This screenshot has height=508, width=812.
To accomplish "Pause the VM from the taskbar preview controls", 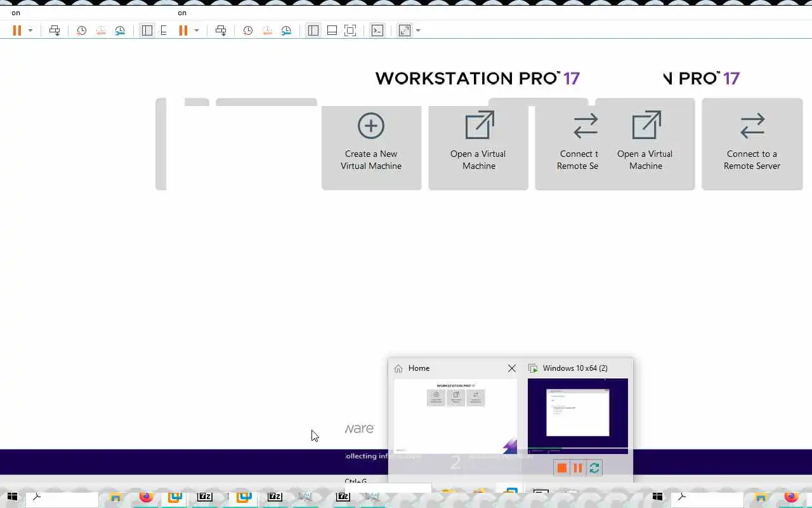I will tap(578, 468).
